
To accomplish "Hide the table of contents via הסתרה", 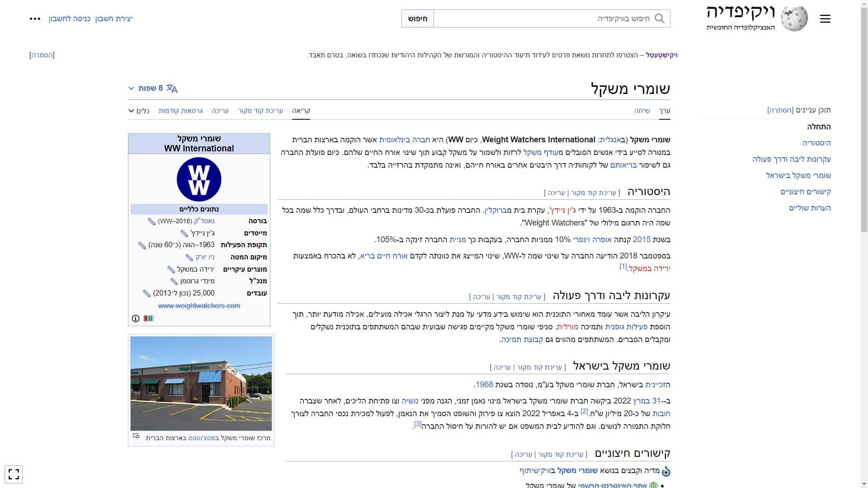I will tap(780, 110).
